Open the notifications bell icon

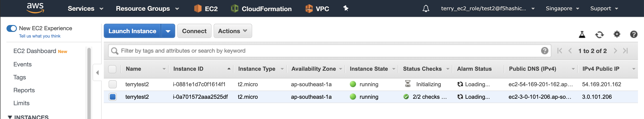click(x=426, y=9)
